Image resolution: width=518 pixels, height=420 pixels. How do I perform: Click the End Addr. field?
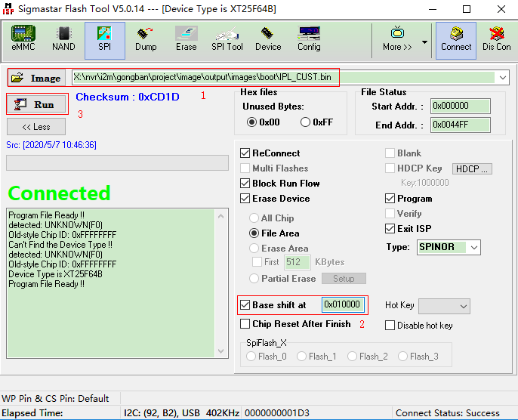click(x=460, y=125)
